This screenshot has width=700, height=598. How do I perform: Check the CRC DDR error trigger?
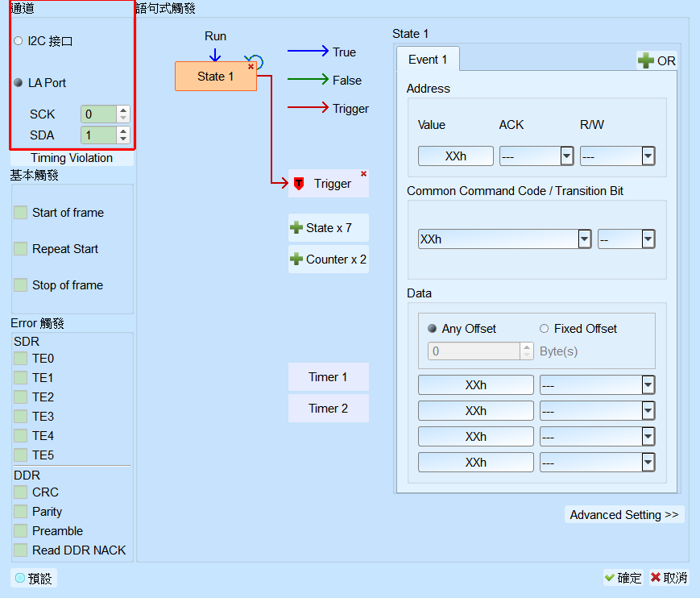click(20, 492)
